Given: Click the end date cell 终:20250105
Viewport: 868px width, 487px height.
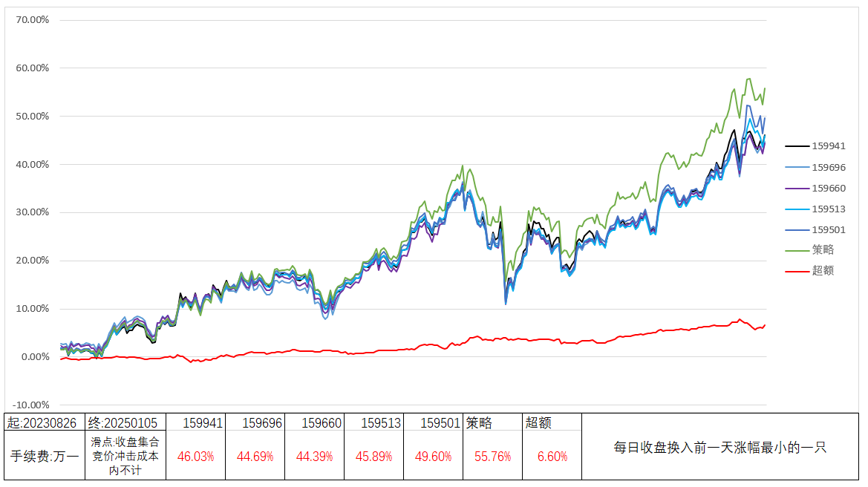Looking at the screenshot, I should 123,422.
